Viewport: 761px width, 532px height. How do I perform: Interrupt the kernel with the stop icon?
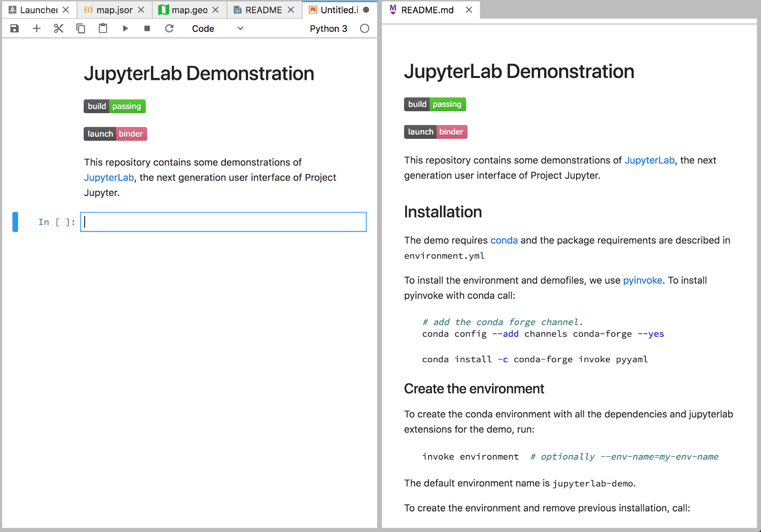click(x=147, y=29)
